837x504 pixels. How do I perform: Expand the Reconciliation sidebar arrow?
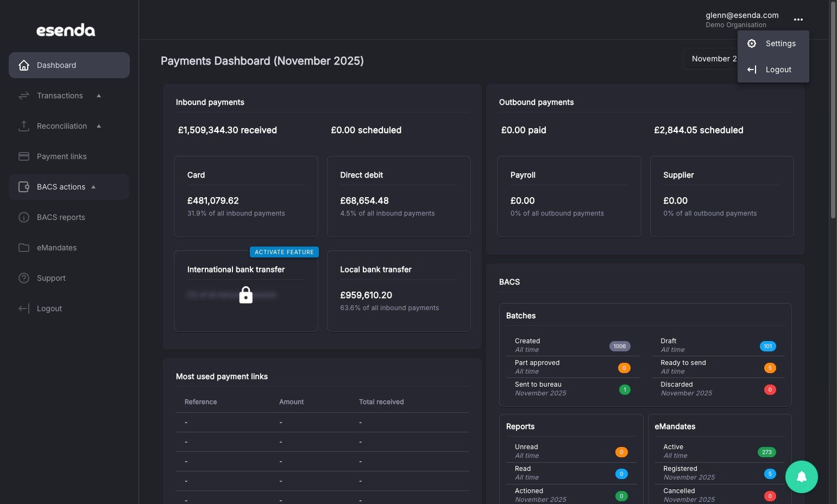99,126
